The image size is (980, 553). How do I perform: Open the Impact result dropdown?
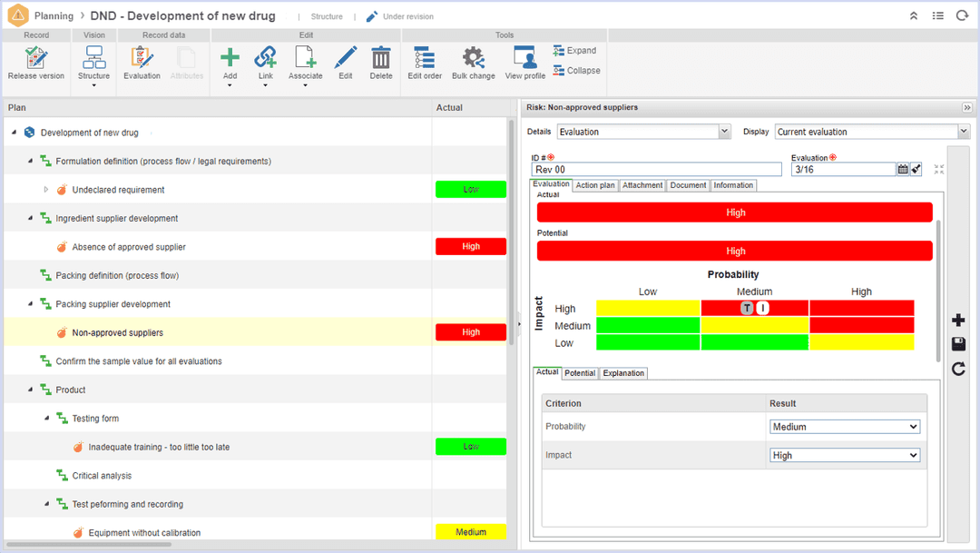coord(845,456)
